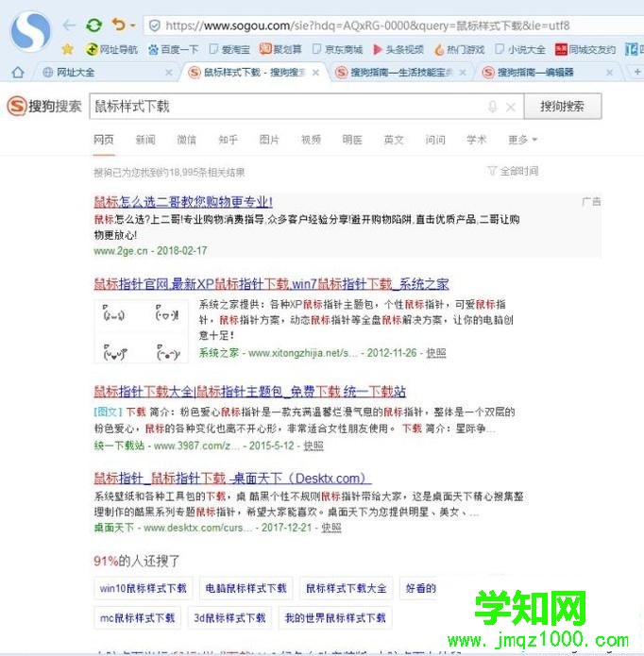This screenshot has width=644, height=656.
Task: Click the security shield icon in address bar
Action: click(x=155, y=25)
